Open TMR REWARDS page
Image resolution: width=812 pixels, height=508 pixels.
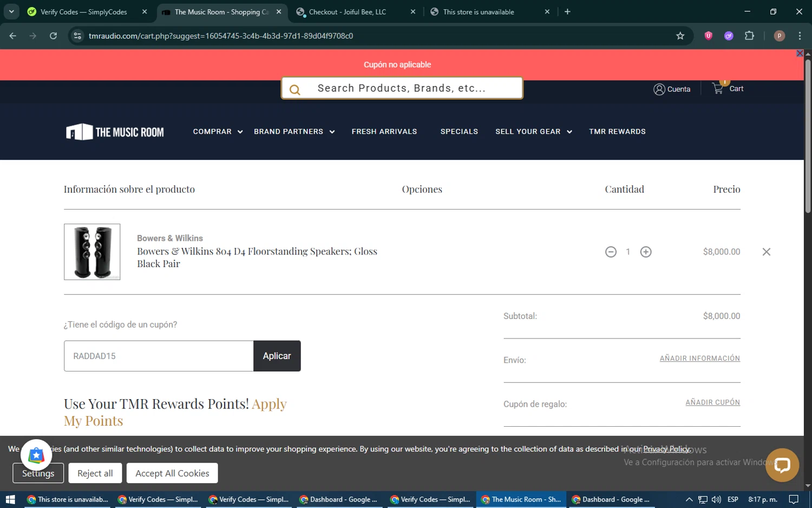coord(617,132)
